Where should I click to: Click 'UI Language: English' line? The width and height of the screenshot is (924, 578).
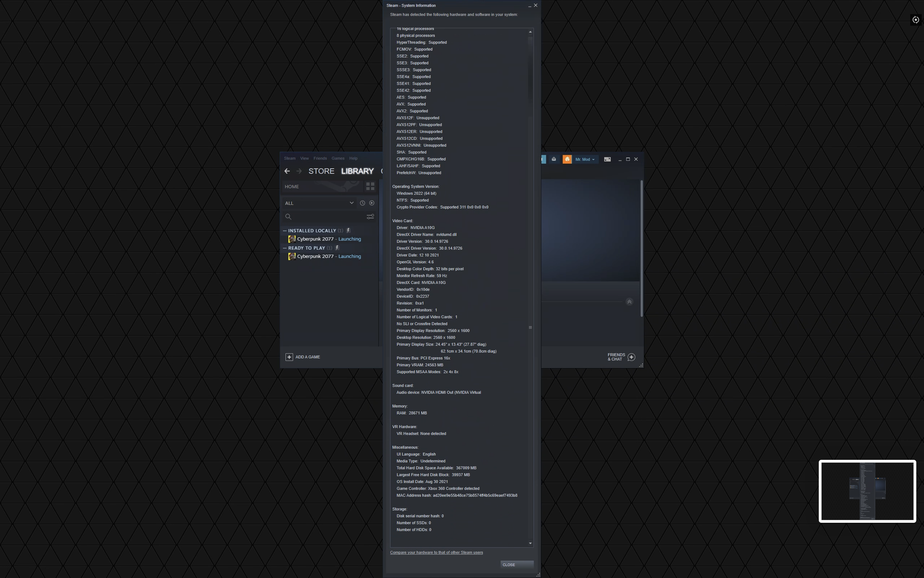[x=416, y=454]
